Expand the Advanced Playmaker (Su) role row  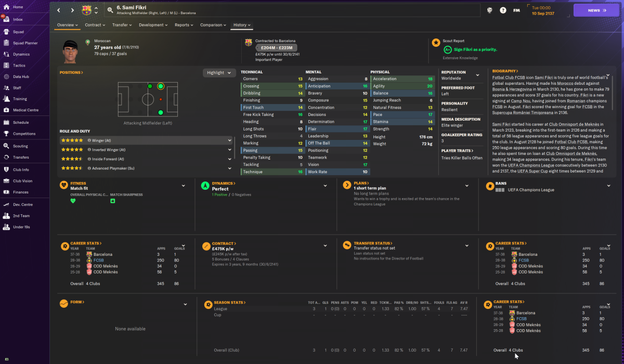tap(147, 168)
